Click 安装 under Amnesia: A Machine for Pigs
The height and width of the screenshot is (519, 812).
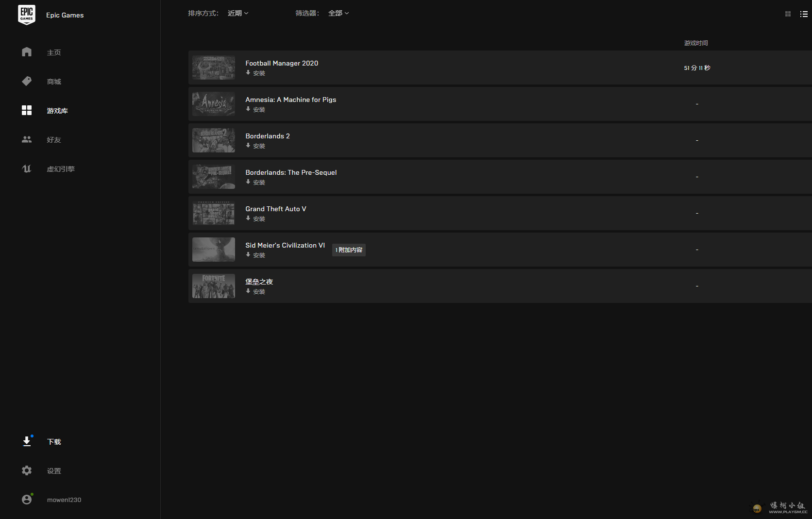coord(259,110)
